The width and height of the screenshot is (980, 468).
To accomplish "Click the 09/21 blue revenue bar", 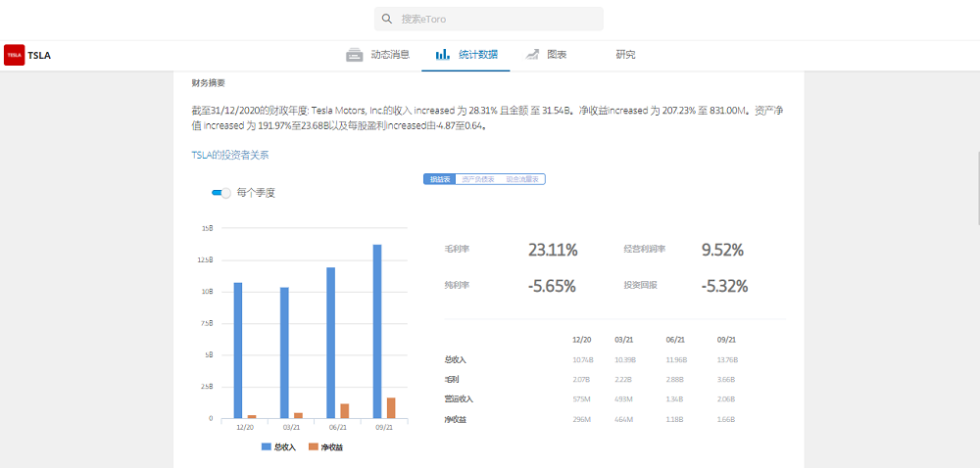I will click(377, 331).
